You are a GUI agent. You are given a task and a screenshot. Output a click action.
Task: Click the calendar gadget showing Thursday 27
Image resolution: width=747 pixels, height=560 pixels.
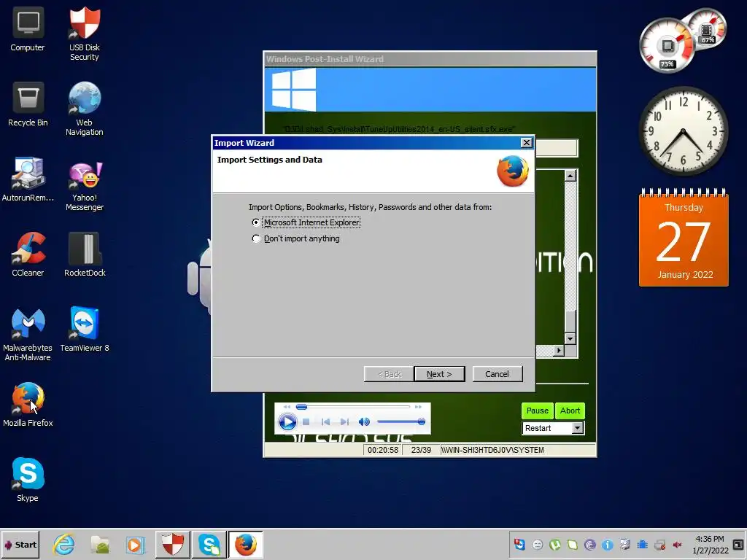(x=684, y=238)
